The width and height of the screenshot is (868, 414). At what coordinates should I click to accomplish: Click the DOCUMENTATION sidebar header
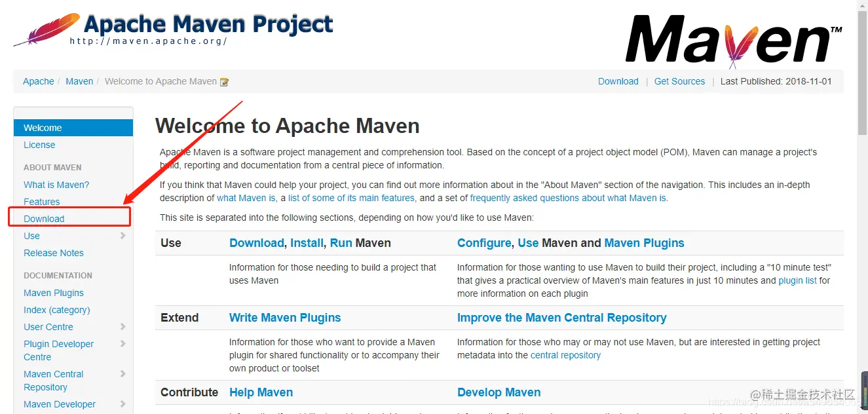[58, 275]
